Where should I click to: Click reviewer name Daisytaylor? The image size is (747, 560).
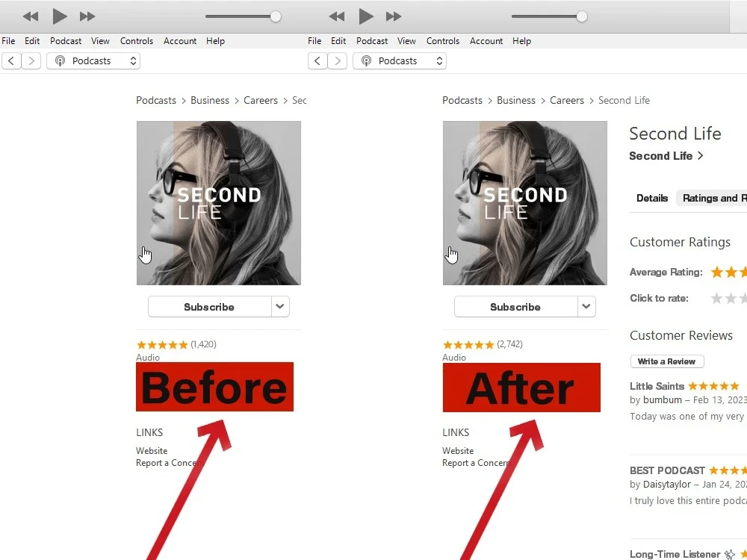click(667, 485)
